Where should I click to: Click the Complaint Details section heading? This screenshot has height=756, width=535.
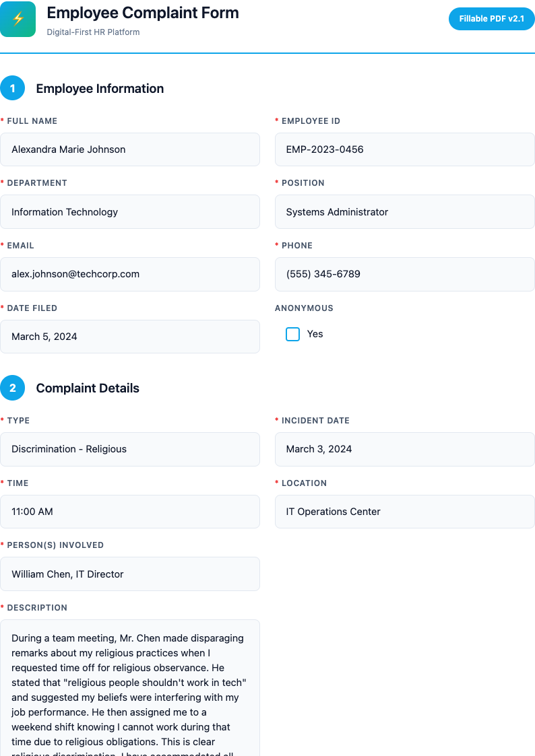point(88,388)
